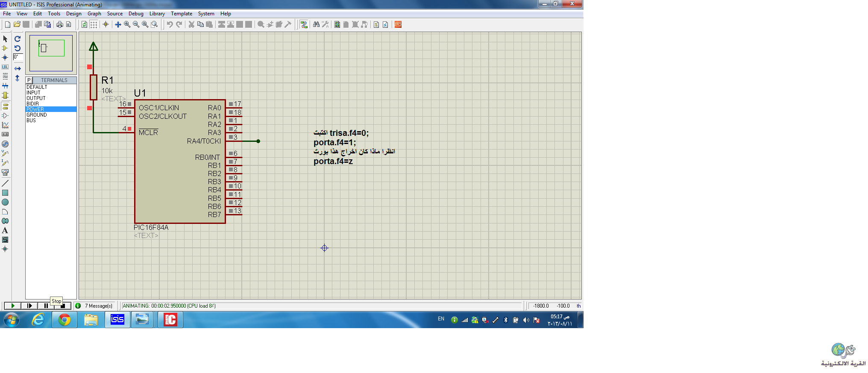This screenshot has width=868, height=373.
Task: Select DEFAULT terminal in list
Action: click(51, 87)
